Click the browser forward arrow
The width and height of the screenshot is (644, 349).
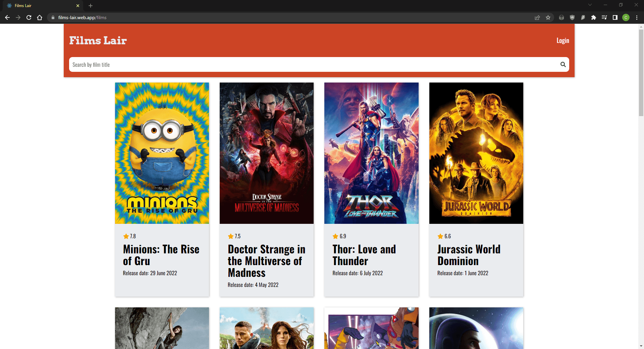18,17
